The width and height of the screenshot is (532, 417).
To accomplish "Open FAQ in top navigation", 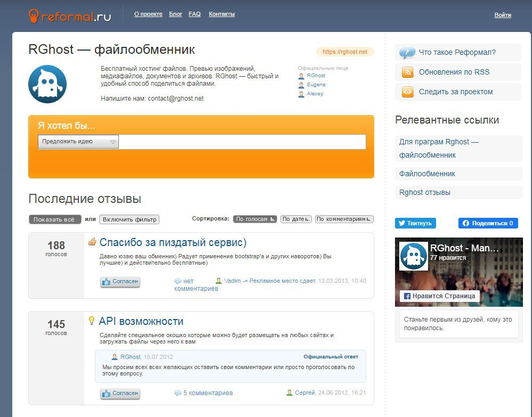I will pos(195,14).
